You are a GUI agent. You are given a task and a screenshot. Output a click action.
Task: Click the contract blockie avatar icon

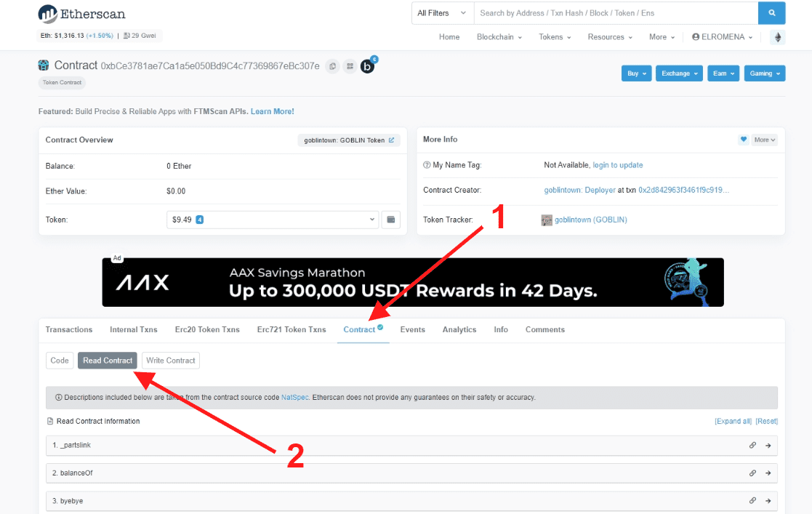[44, 65]
